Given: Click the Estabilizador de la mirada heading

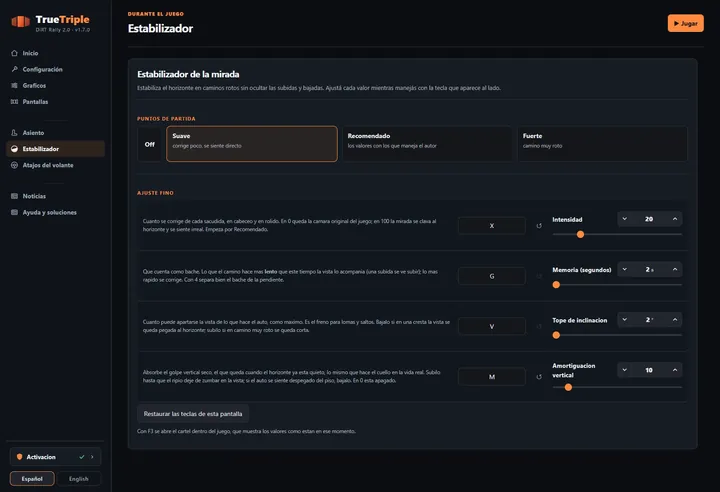Looking at the screenshot, I should [188, 74].
